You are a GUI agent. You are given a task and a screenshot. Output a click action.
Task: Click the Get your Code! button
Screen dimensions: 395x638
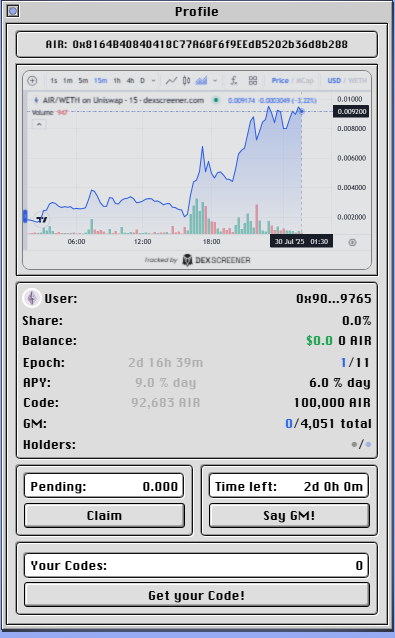coord(196,595)
